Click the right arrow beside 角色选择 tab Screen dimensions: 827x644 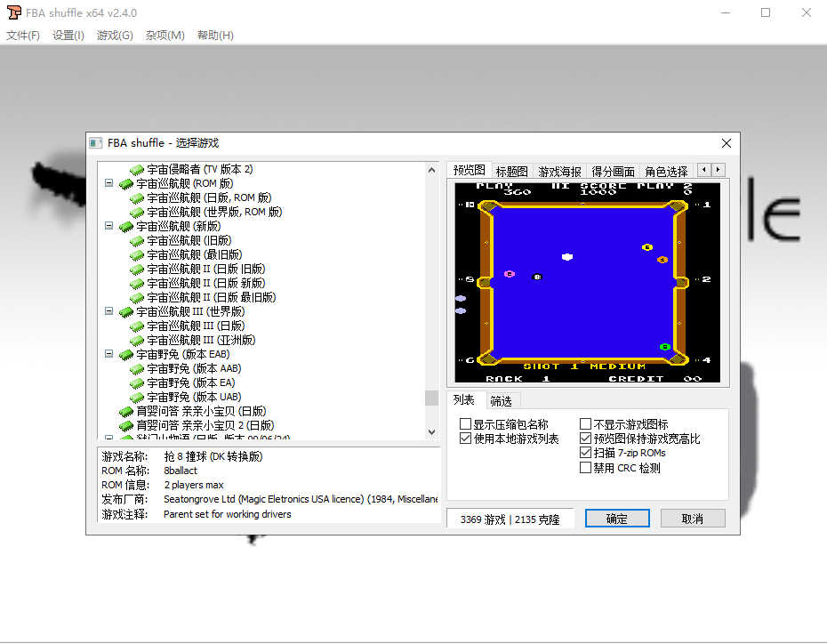(719, 169)
